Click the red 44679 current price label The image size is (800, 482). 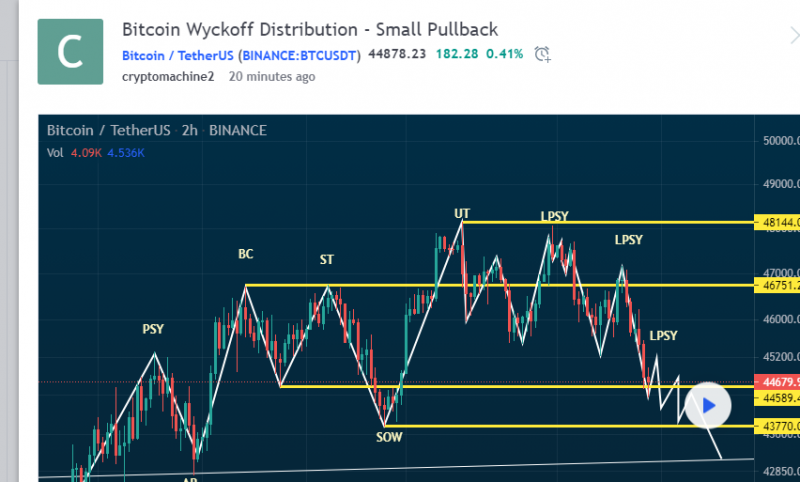click(x=780, y=382)
